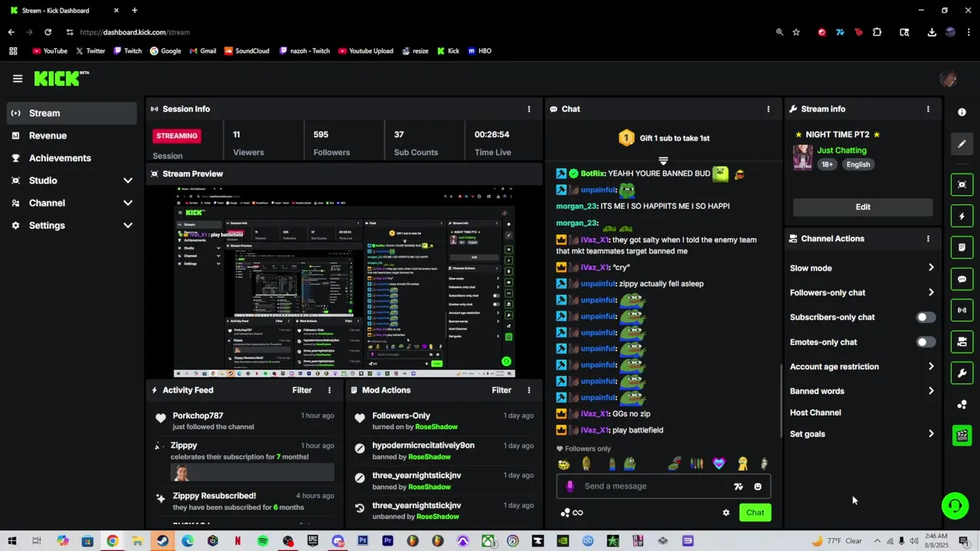Click the purple microphone icon in message box
Screen dimensions: 980x551
pos(570,486)
